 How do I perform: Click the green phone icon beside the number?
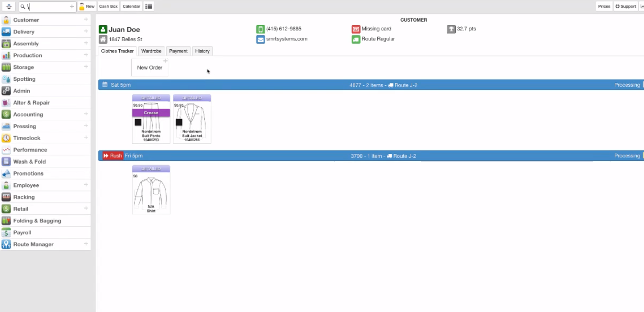[x=260, y=29]
